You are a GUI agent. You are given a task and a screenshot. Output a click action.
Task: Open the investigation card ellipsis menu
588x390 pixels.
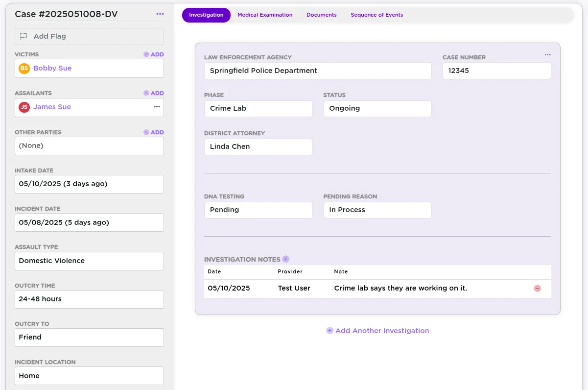[x=547, y=54]
